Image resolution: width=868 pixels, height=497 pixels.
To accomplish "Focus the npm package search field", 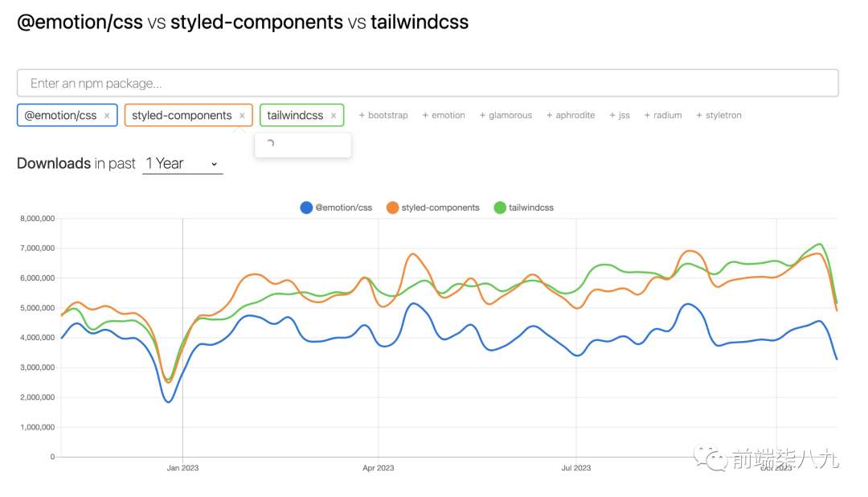I will [428, 83].
